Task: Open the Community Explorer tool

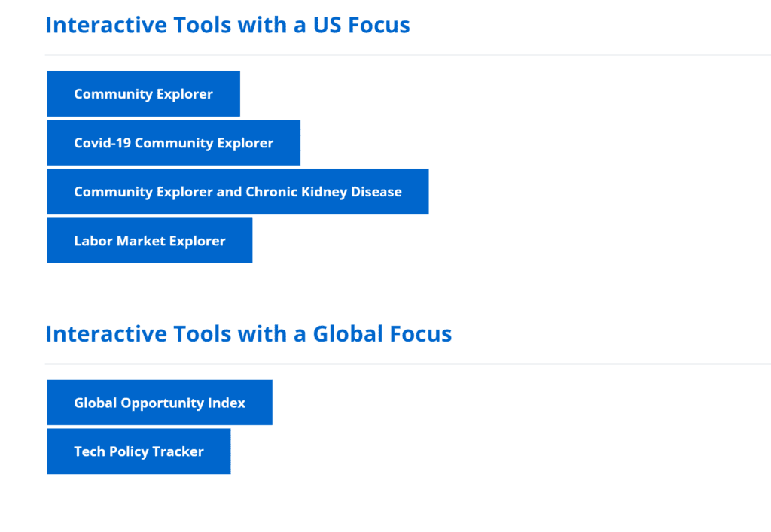Action: click(143, 94)
